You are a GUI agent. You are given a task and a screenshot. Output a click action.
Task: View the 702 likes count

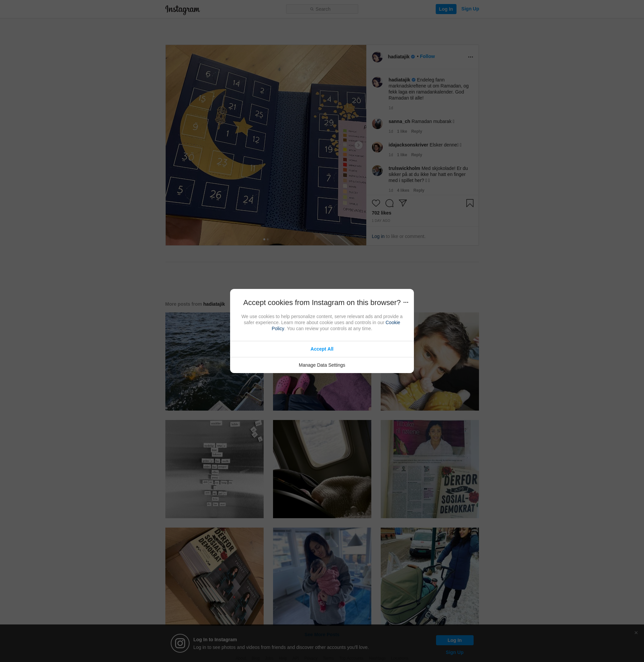(381, 213)
